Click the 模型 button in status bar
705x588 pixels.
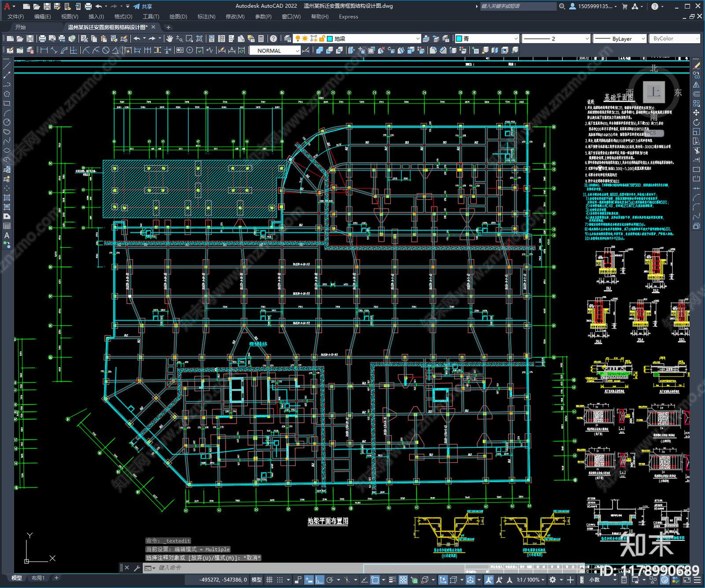pyautogui.click(x=256, y=580)
